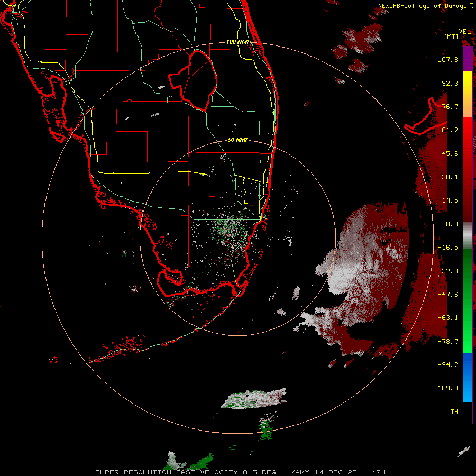Click the -63.1 legend value
The height and width of the screenshot is (476, 476).
click(x=448, y=318)
